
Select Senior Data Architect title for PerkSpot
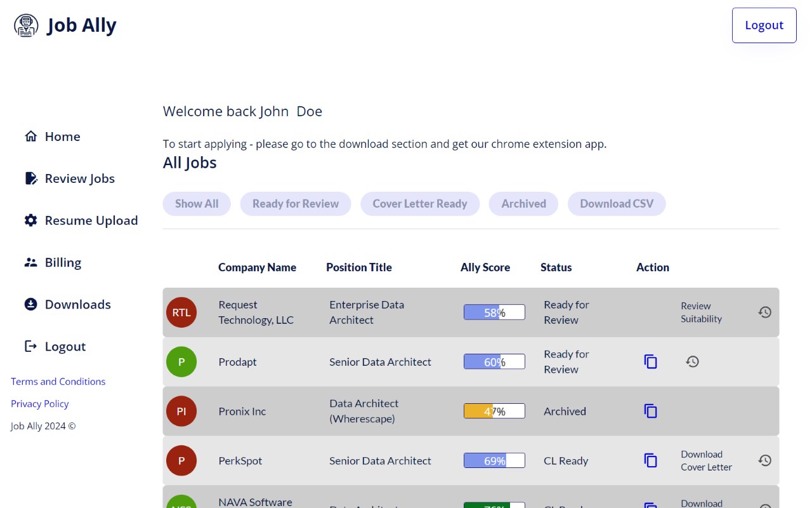click(x=380, y=461)
